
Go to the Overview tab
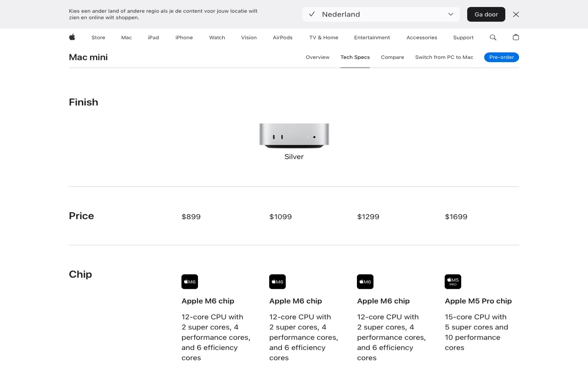point(317,57)
